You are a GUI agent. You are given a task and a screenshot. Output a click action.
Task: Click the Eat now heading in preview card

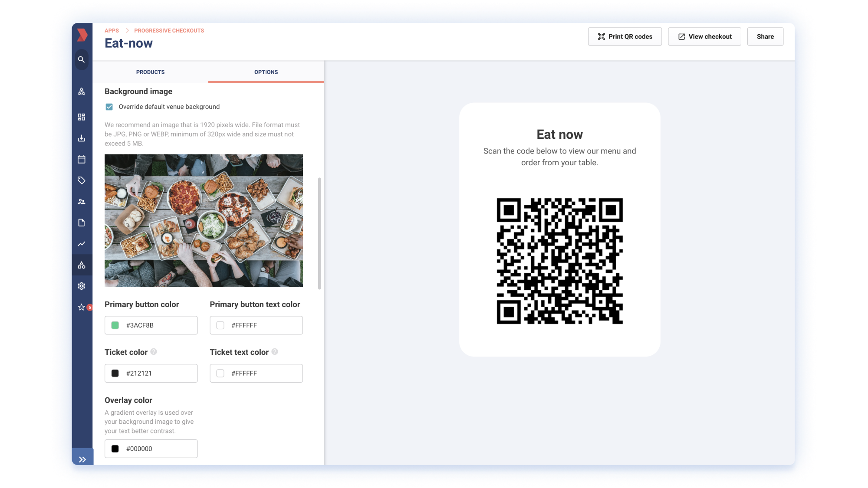click(559, 134)
